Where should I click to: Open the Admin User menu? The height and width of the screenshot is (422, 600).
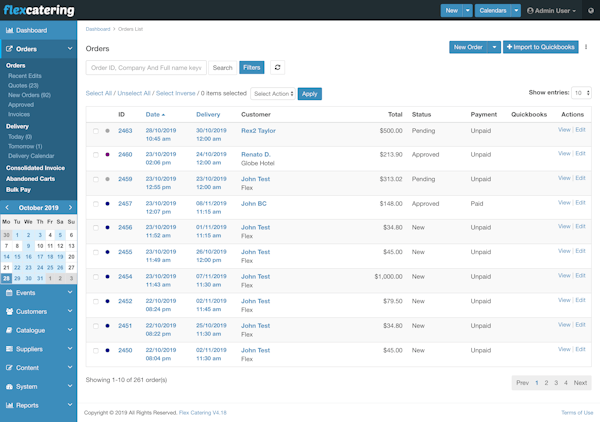pyautogui.click(x=551, y=11)
